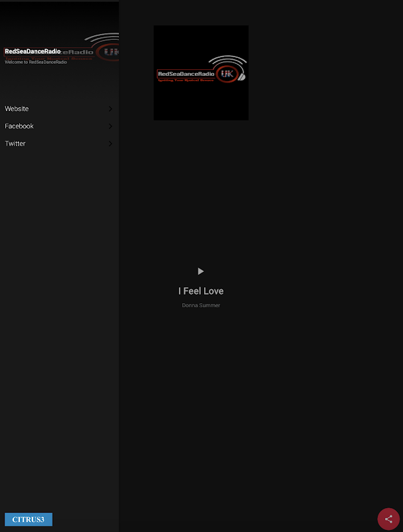The height and width of the screenshot is (532, 403).
Task: Select the RedSeaDanceRadio UK album artwork
Action: 201,72
